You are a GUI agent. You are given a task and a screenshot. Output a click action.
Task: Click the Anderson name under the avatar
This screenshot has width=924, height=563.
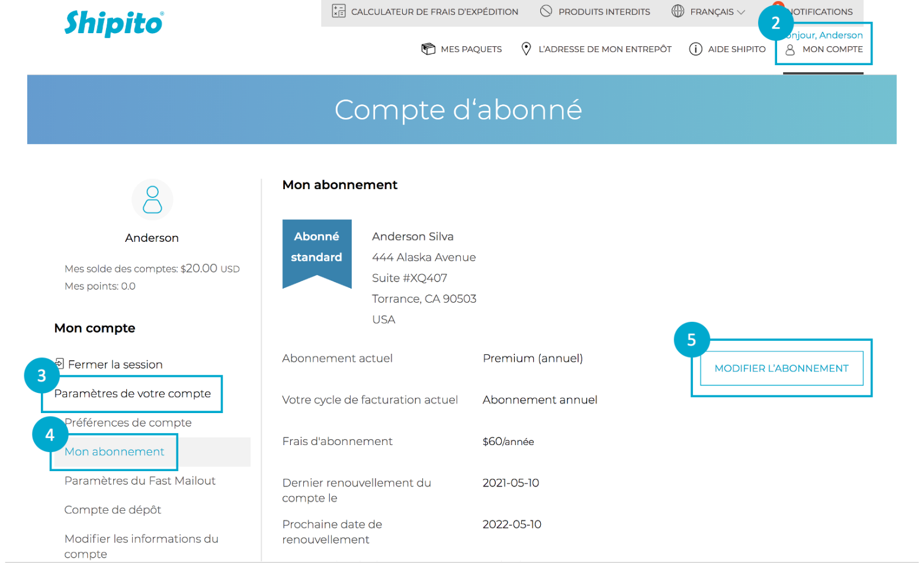(152, 238)
